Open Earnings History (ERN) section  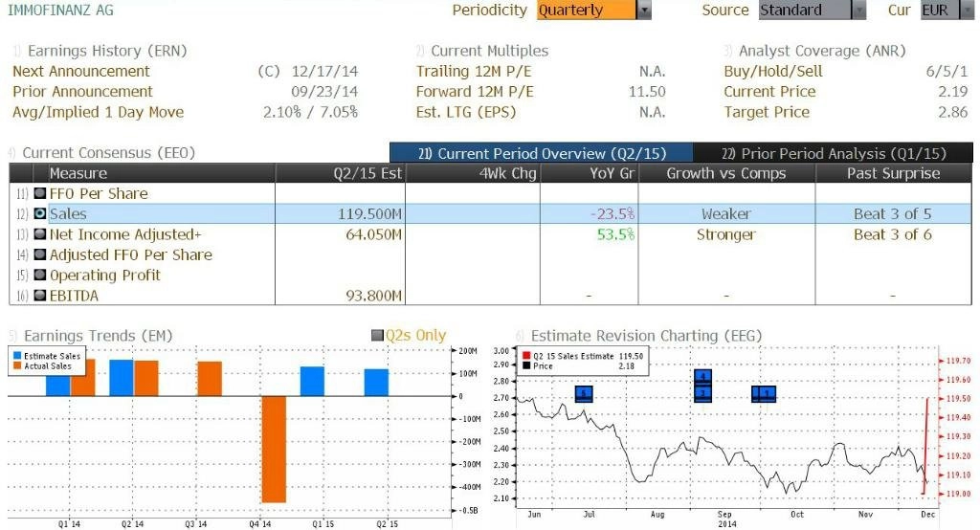[107, 51]
